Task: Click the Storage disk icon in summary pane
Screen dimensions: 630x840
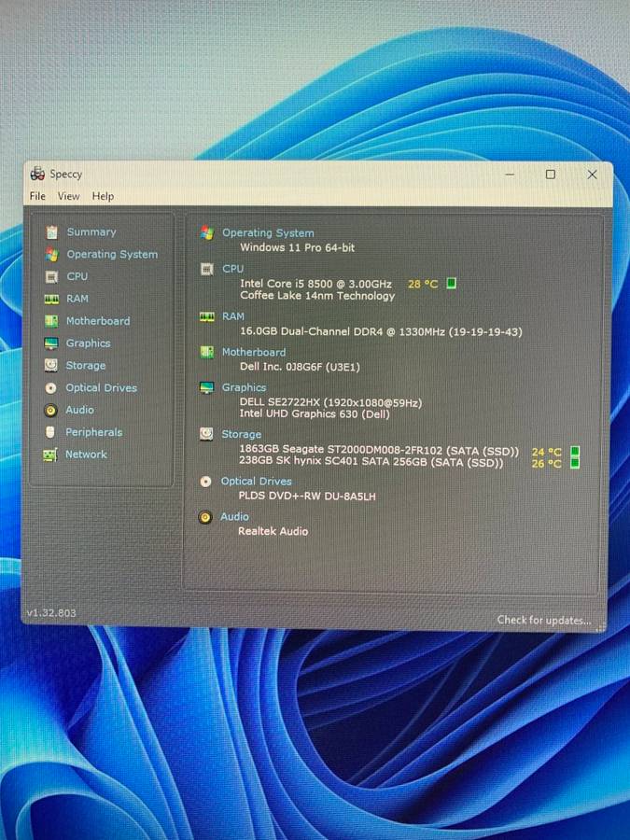Action: [206, 434]
